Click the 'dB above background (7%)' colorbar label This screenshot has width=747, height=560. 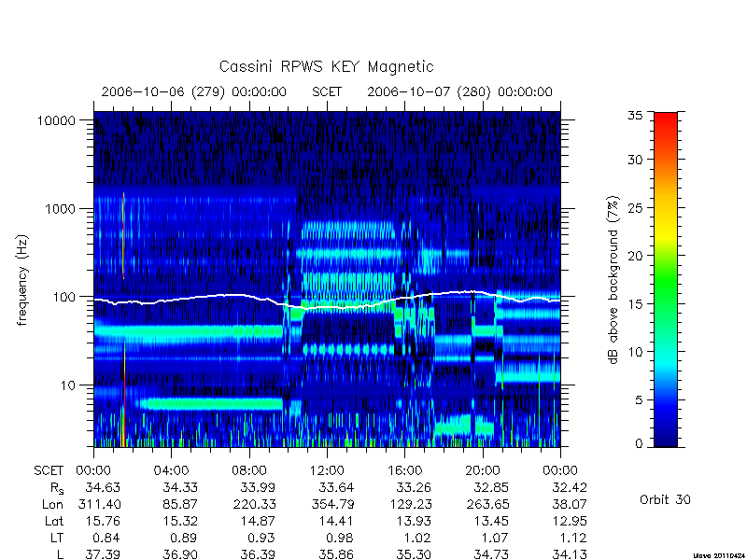click(x=613, y=280)
